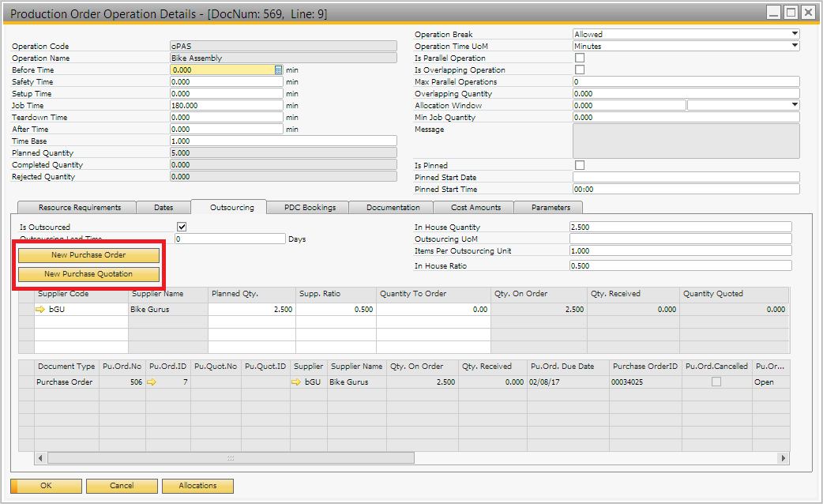The image size is (823, 504).
Task: Open the Allocation Window unit dropdown
Action: coord(794,106)
